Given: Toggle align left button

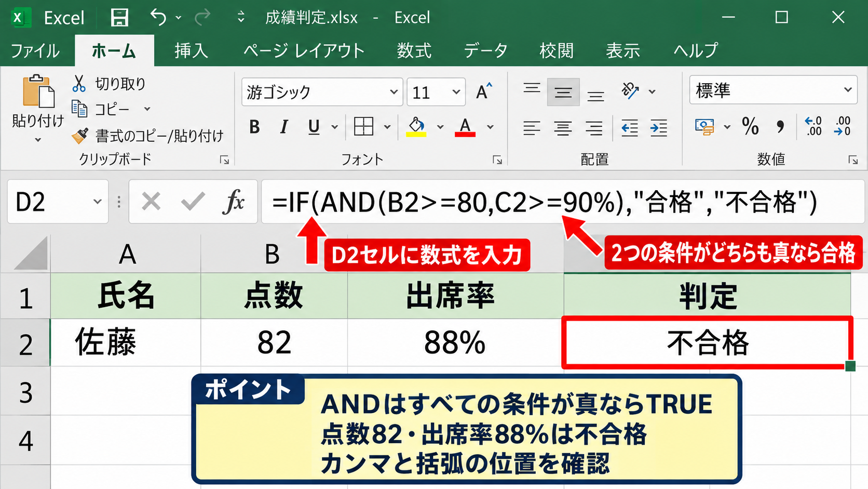Looking at the screenshot, I should tap(532, 127).
